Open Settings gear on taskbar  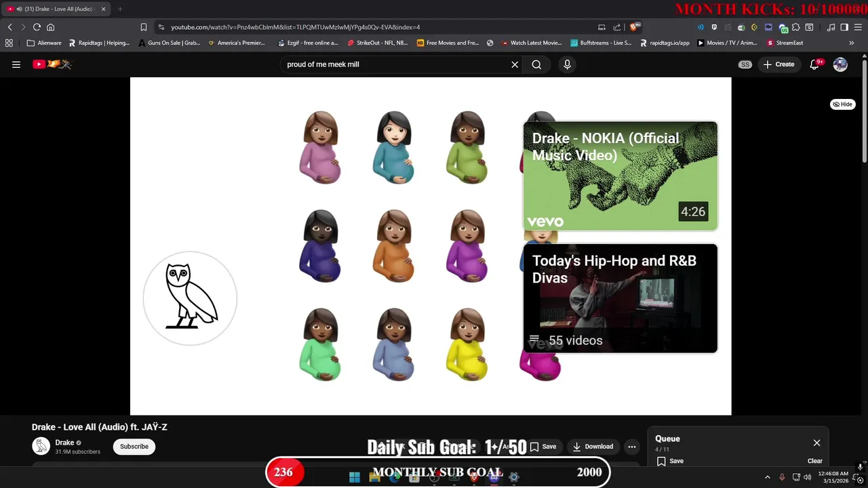tap(513, 477)
